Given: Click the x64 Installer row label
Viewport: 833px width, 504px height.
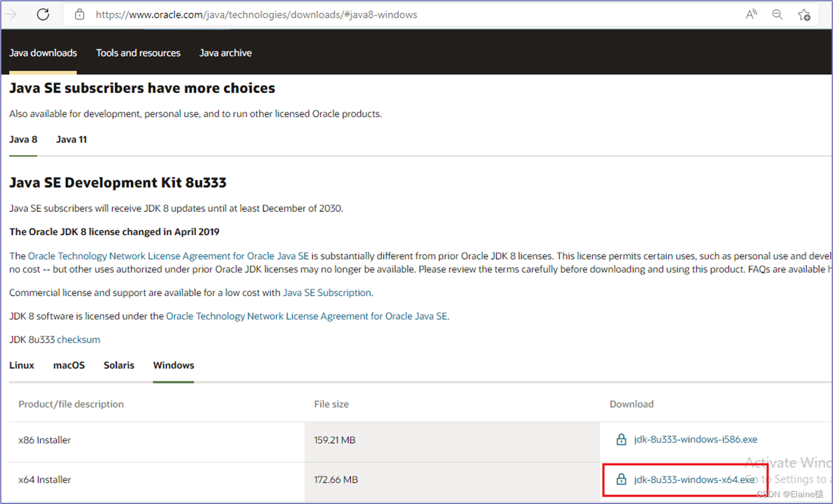Looking at the screenshot, I should click(44, 480).
